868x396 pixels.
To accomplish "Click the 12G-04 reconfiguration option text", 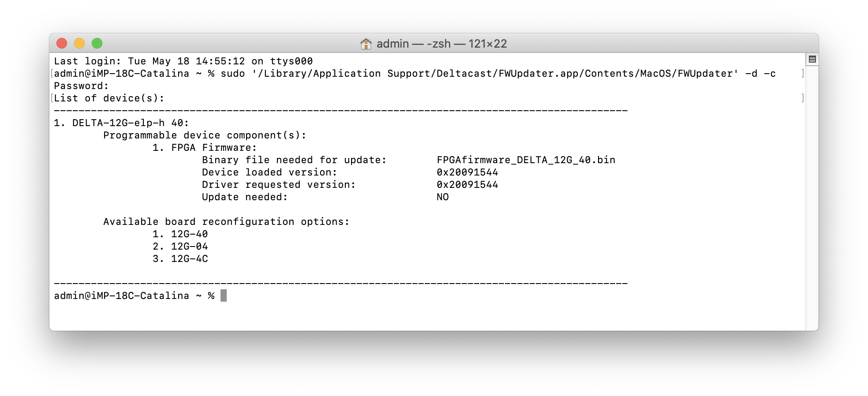I will tap(189, 247).
